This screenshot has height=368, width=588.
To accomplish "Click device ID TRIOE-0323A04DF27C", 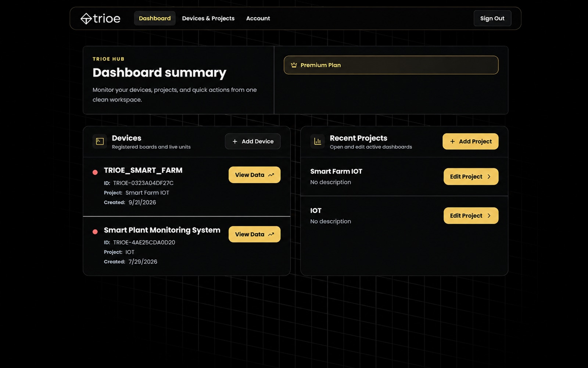I will click(x=143, y=183).
